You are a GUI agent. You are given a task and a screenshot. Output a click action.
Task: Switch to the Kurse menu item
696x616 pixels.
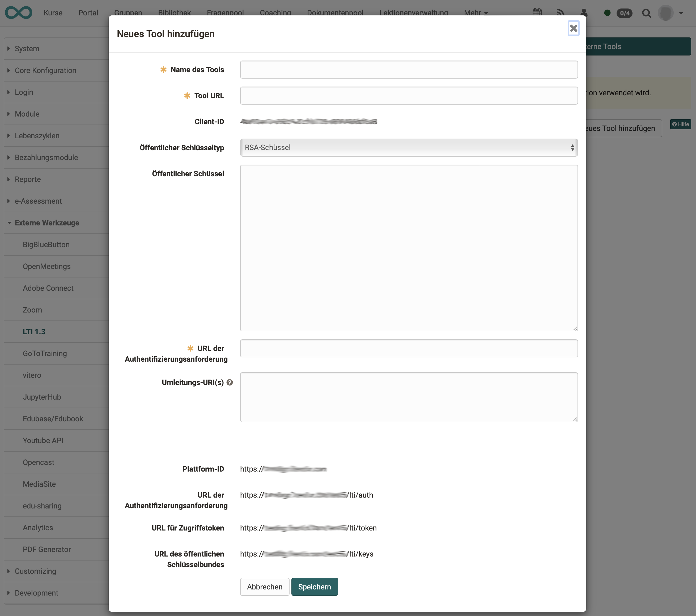(53, 12)
